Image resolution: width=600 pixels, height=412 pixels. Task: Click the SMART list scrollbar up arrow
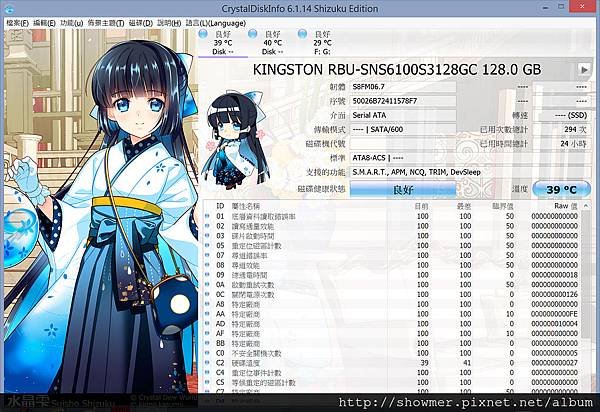(x=586, y=206)
